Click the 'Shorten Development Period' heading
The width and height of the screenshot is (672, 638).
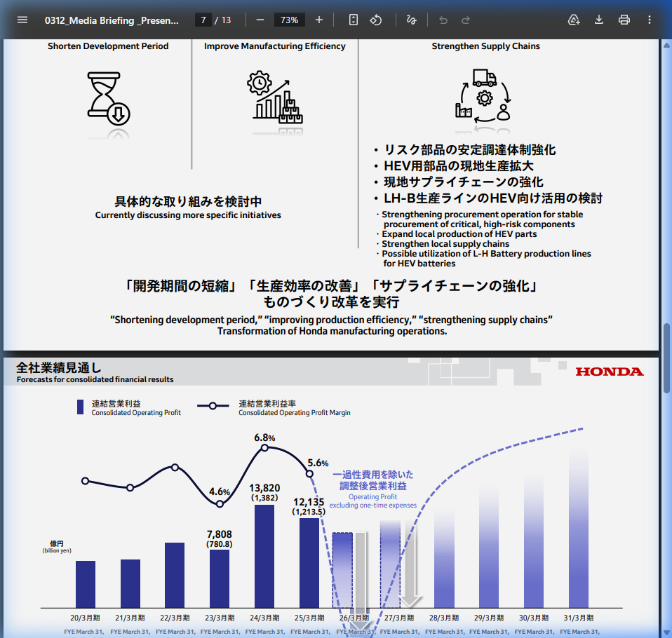[x=108, y=46]
